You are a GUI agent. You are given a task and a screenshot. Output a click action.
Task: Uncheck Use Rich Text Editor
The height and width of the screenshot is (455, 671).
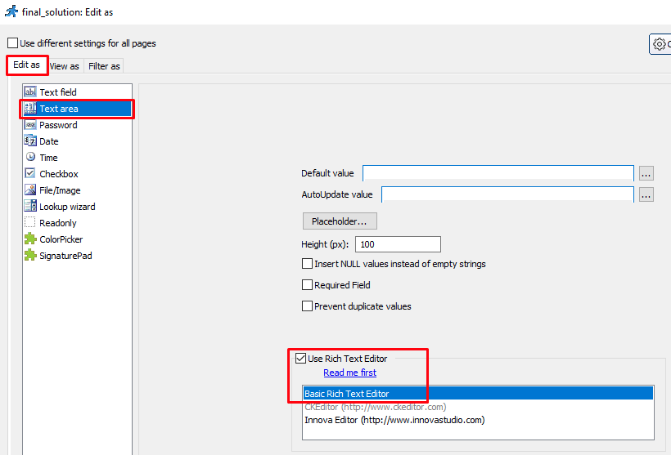pos(301,358)
